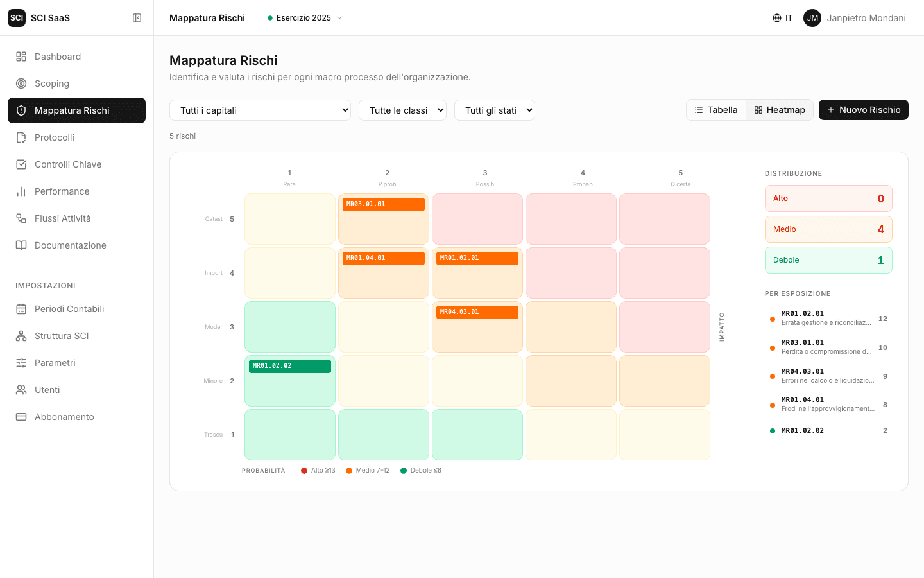Open Protocolli menu item
Image resolution: width=924 pixels, height=578 pixels.
pyautogui.click(x=76, y=137)
